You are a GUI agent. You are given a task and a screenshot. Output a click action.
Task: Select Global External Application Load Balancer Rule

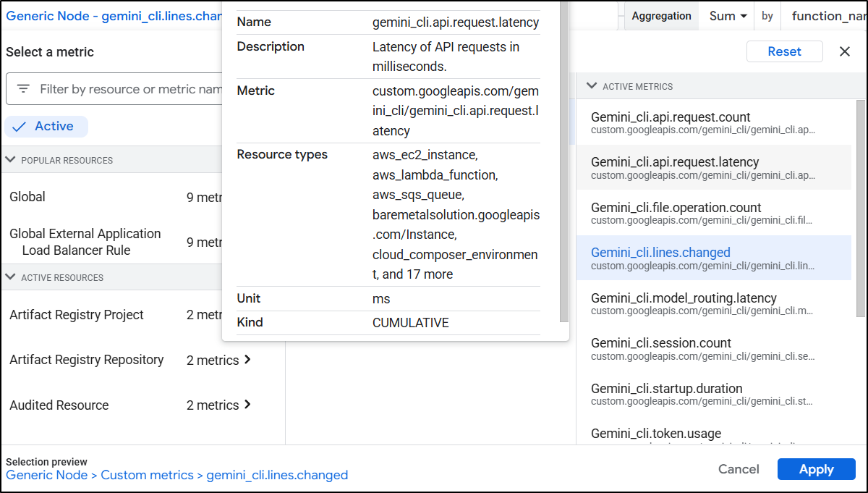85,242
